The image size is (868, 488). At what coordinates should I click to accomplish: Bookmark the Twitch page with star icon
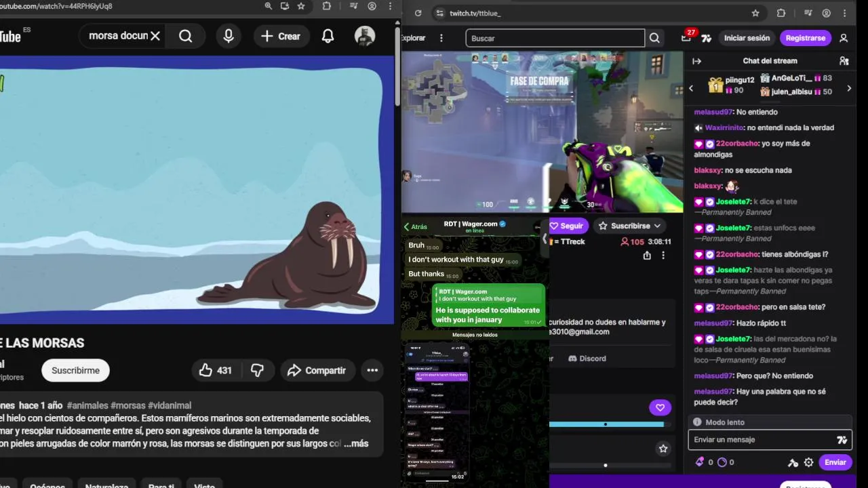point(755,13)
